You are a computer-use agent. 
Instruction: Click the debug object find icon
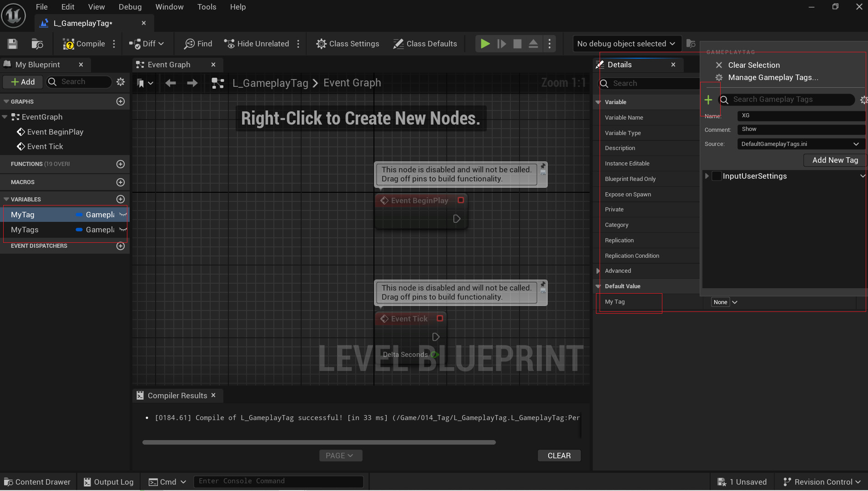point(691,44)
